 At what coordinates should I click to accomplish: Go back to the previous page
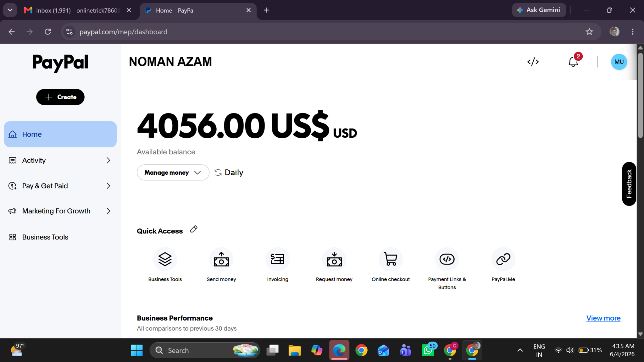12,32
